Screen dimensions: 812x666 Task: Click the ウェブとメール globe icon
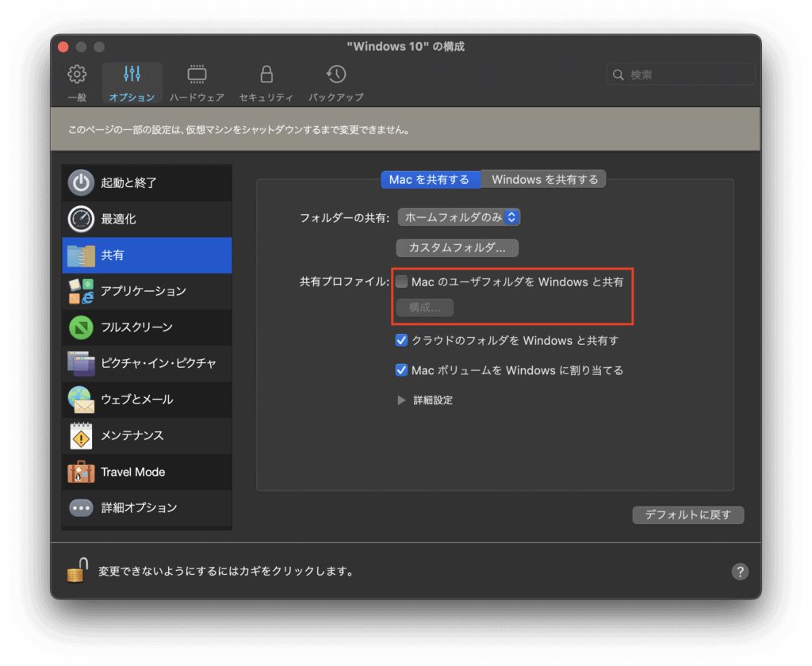(81, 400)
